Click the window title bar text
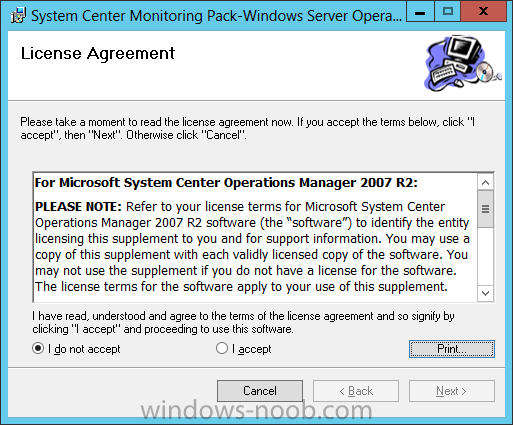 click(x=216, y=16)
